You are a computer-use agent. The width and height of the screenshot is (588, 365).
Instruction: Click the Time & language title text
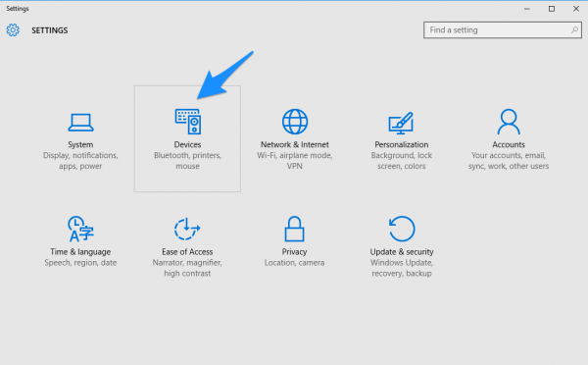tap(80, 252)
